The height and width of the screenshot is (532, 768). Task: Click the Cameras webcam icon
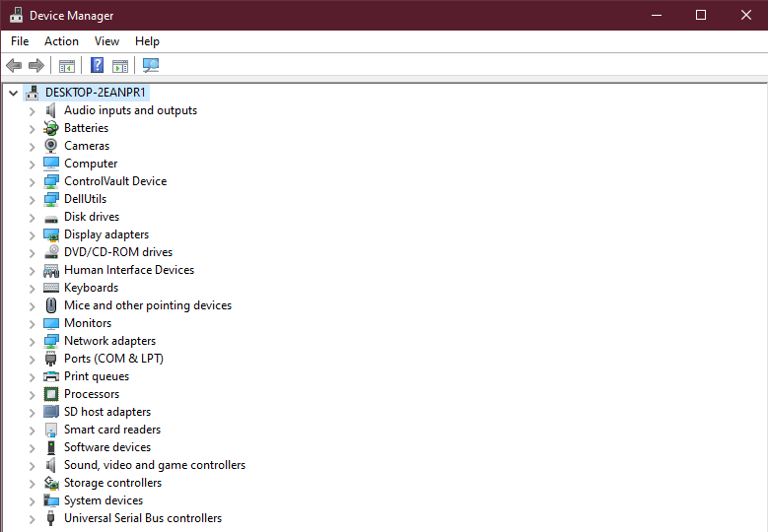point(51,146)
